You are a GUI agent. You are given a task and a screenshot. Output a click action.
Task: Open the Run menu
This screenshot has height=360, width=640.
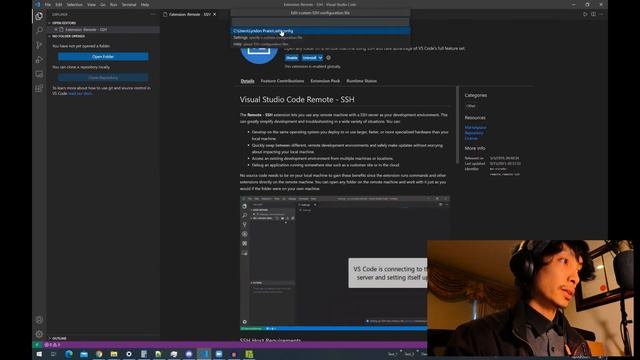pos(113,4)
